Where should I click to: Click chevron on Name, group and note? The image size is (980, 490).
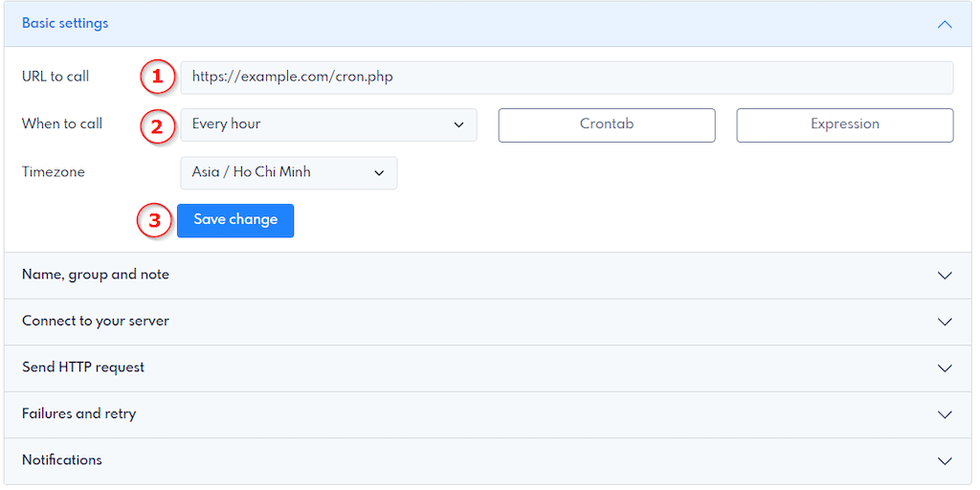(x=945, y=276)
